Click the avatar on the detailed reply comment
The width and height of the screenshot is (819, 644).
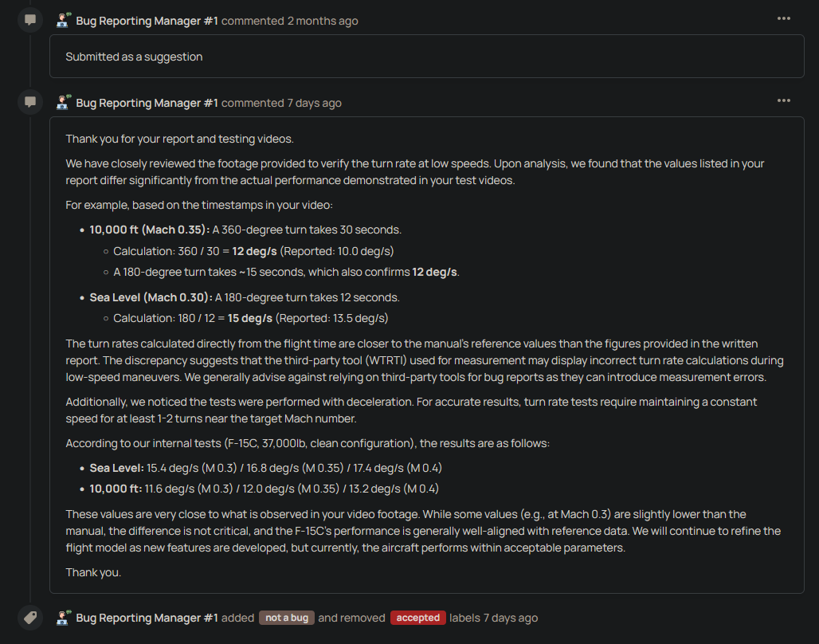point(64,102)
